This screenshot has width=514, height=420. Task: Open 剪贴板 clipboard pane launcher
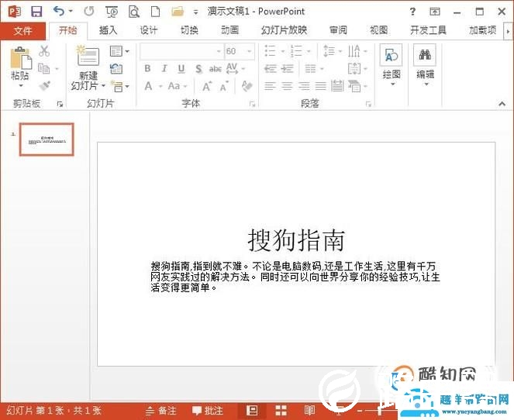60,104
